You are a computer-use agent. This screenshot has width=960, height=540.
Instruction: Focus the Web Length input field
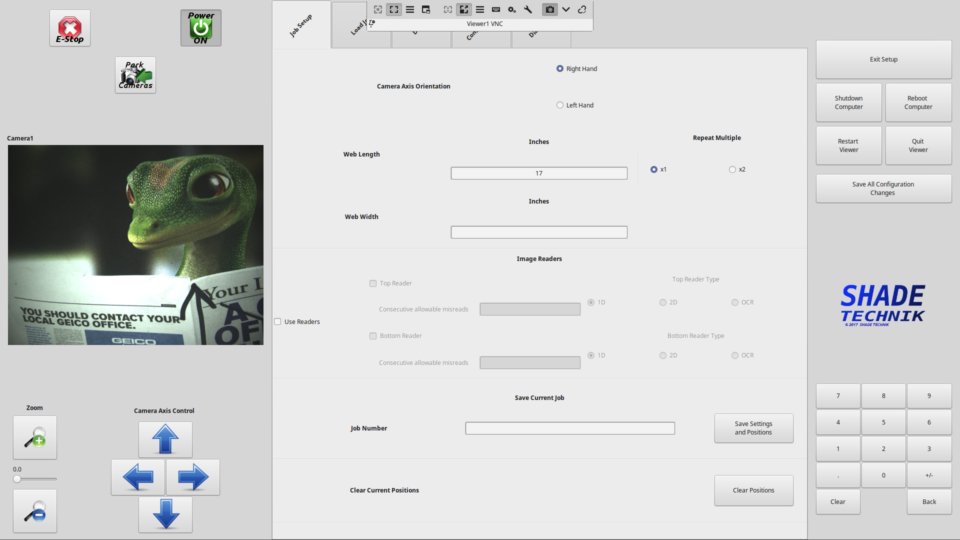pos(539,173)
